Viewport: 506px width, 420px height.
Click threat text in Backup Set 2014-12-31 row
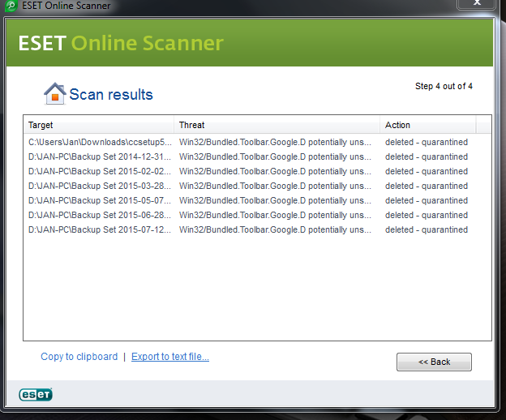(275, 156)
